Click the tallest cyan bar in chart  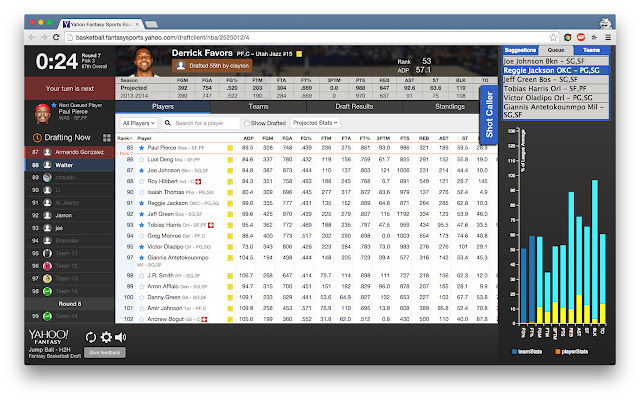click(595, 249)
